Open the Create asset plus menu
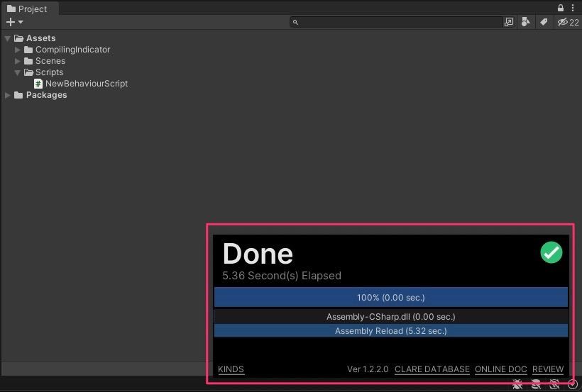 tap(14, 22)
